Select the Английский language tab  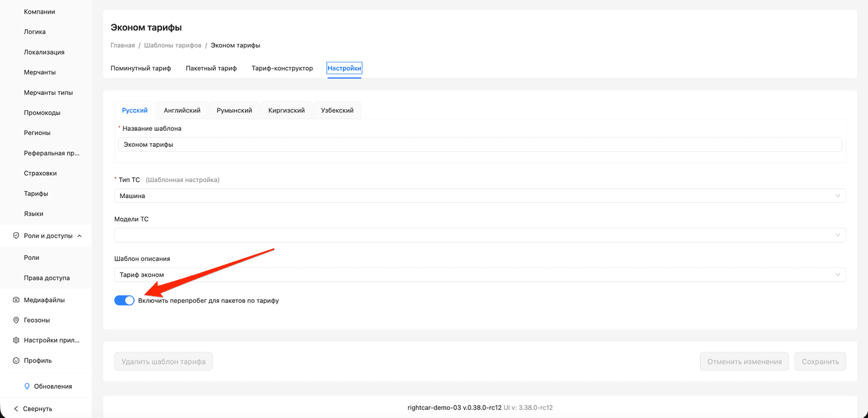coord(182,110)
